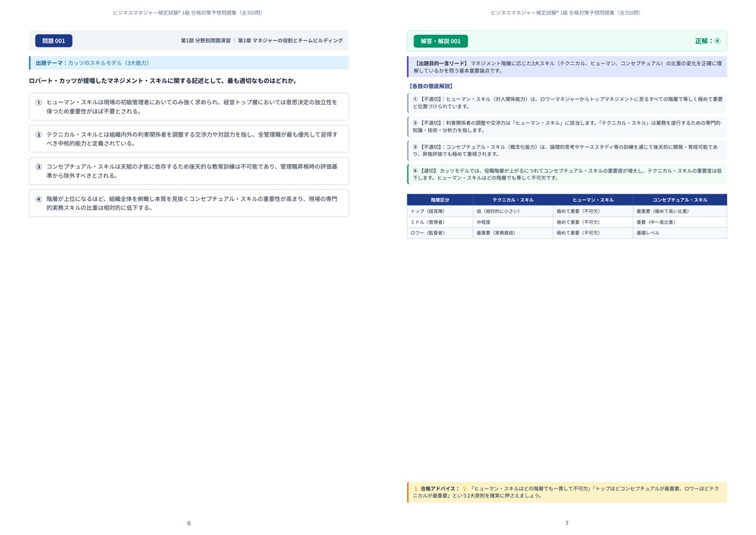Click the 出題テーマ：カッツのスキルモデル banner
This screenshot has height=535, width=756.
189,63
